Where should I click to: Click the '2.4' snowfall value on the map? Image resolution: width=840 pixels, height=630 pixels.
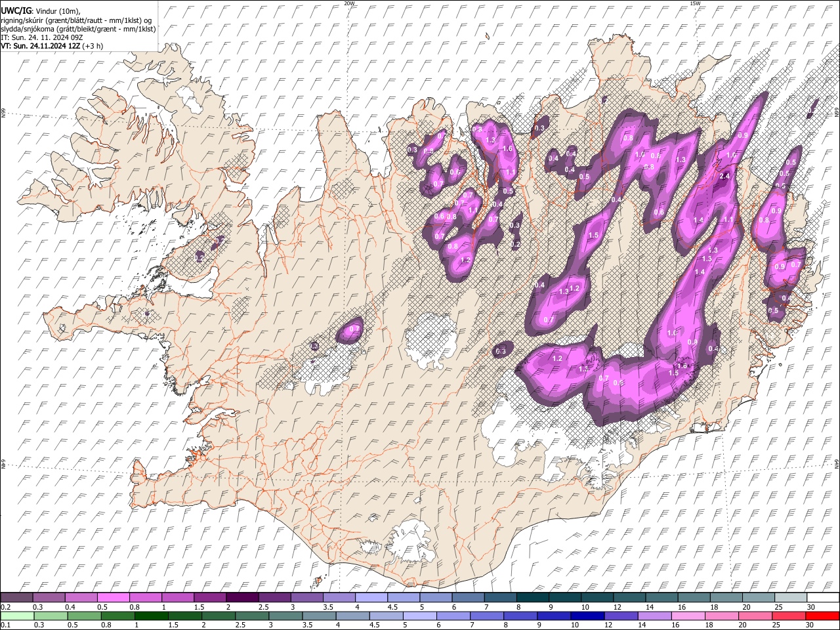tap(724, 177)
